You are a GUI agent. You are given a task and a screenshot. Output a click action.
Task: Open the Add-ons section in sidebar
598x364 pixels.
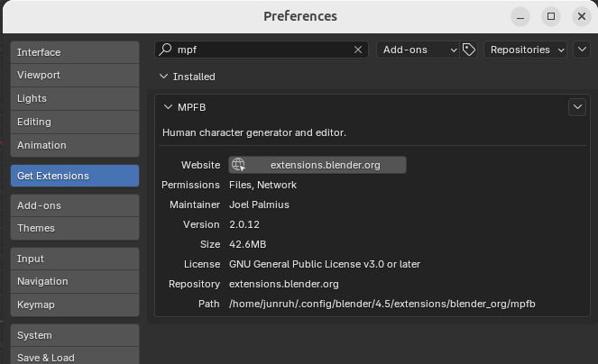75,205
